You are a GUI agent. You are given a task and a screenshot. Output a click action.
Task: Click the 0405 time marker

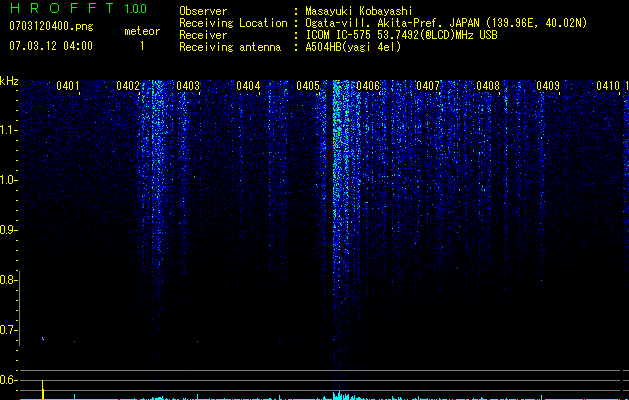point(308,86)
